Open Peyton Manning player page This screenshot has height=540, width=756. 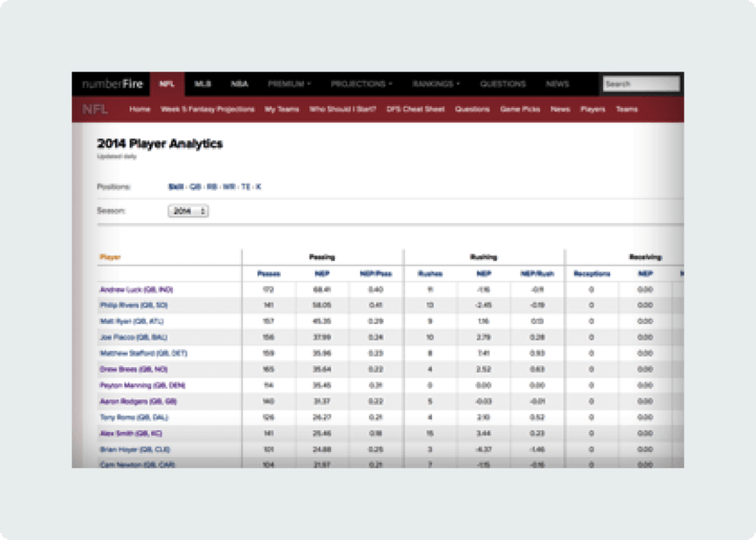coord(143,385)
